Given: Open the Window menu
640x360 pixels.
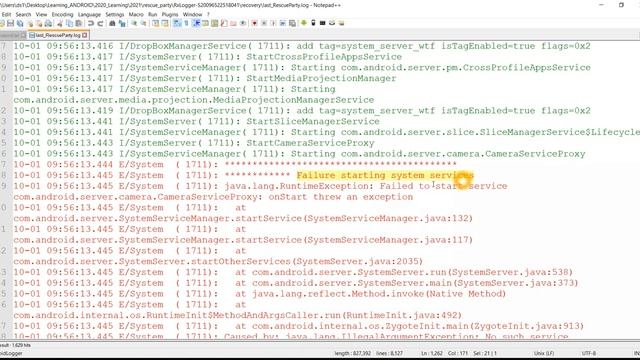Looking at the screenshot, I should click(192, 14).
